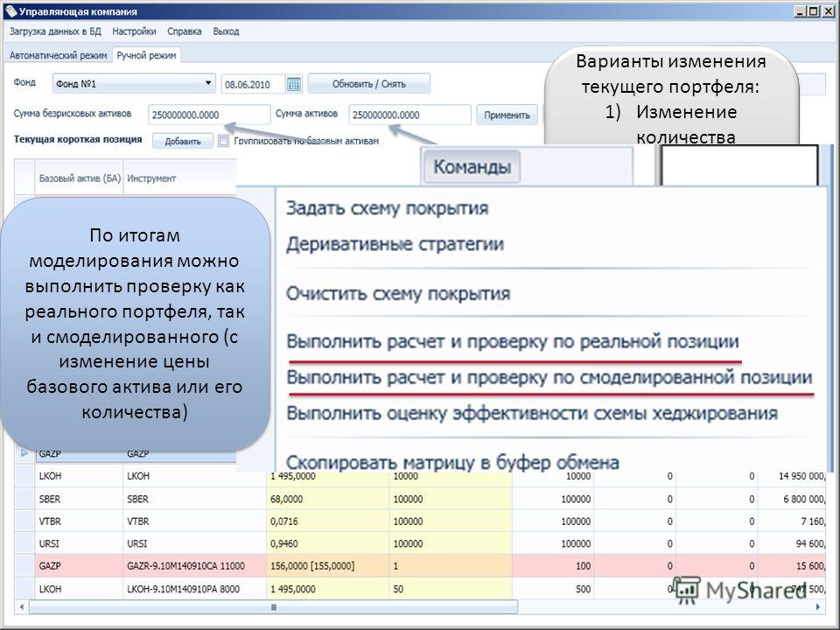Screen dimensions: 840x630
Task: Select Деривативные стратегии menu entry
Action: 395,244
